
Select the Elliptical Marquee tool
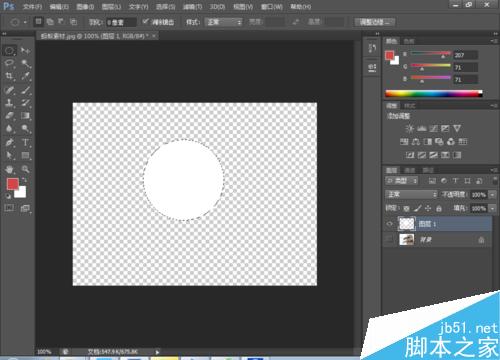point(9,51)
